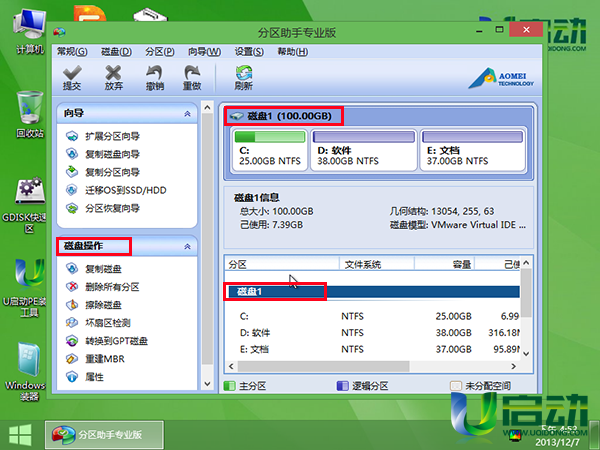Open 计算机 desktop icon
The height and width of the screenshot is (450, 600).
click(29, 32)
